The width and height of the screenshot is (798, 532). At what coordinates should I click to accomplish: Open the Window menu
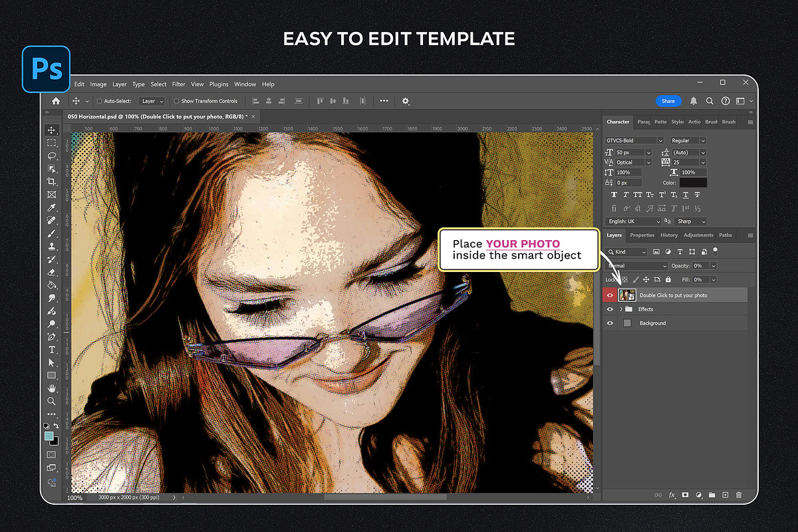click(x=245, y=84)
